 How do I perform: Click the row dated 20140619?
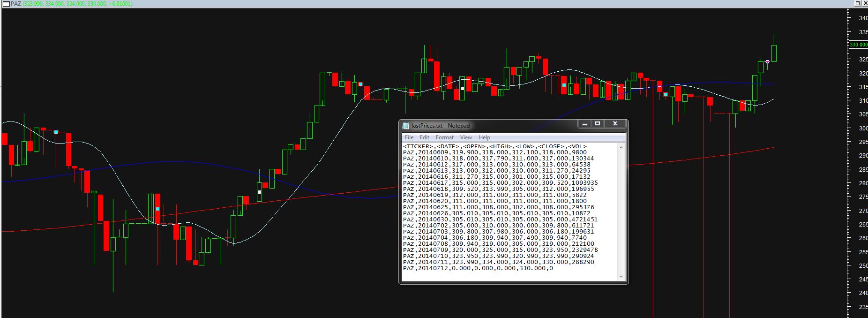(x=494, y=195)
